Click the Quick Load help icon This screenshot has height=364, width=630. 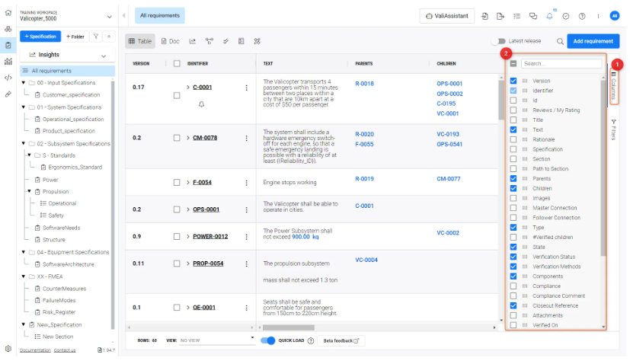tap(311, 340)
